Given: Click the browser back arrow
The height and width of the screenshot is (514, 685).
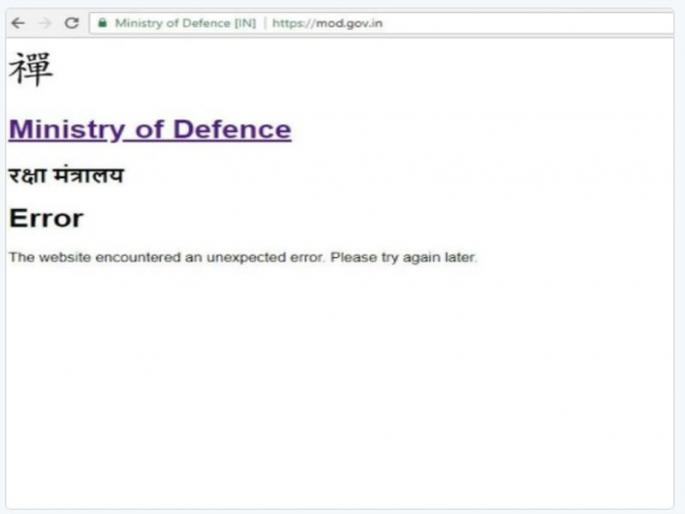Looking at the screenshot, I should (x=18, y=23).
